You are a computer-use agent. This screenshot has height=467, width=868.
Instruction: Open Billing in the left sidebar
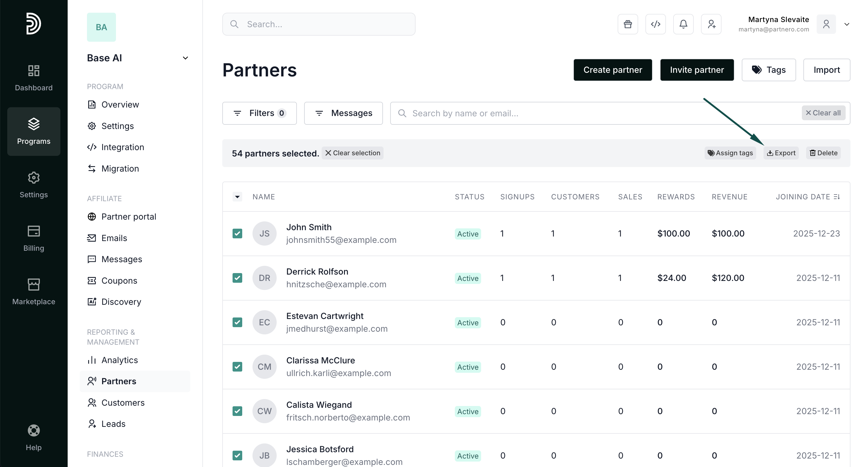(x=34, y=238)
